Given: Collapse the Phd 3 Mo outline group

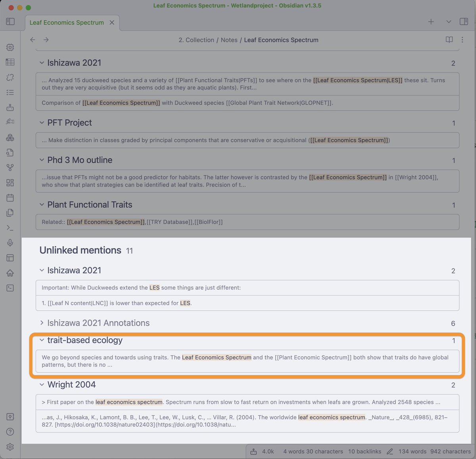Looking at the screenshot, I should tap(42, 160).
